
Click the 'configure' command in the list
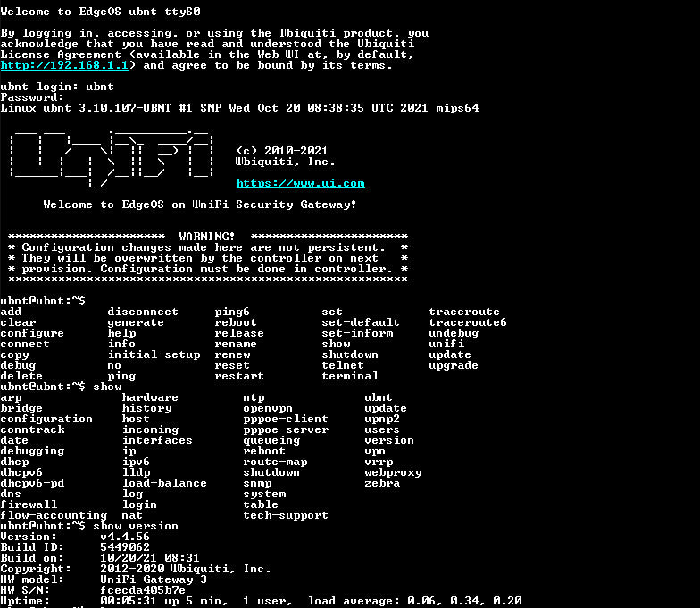[x=32, y=334]
